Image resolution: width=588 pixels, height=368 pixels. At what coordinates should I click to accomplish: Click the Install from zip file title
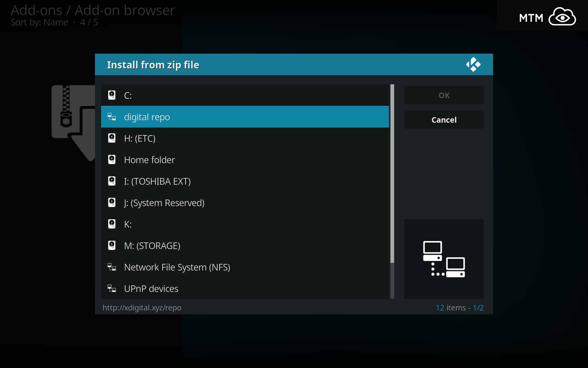[x=153, y=65]
